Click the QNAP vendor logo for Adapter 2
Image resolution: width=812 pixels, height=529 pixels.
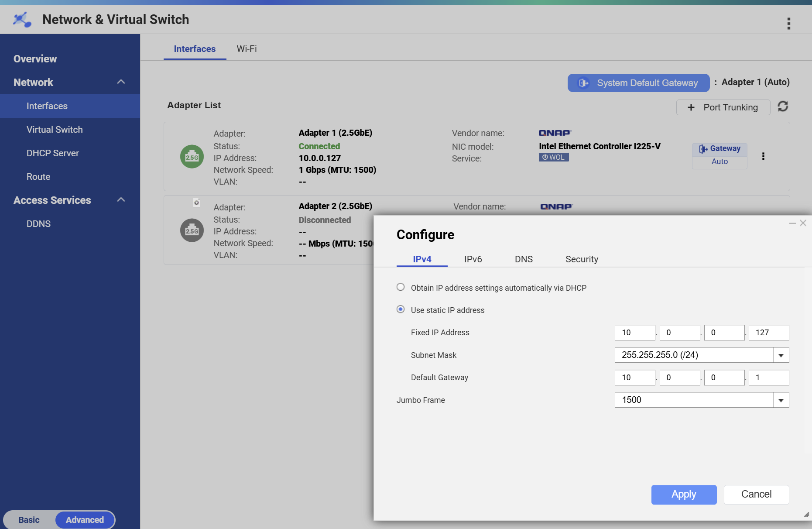point(557,206)
